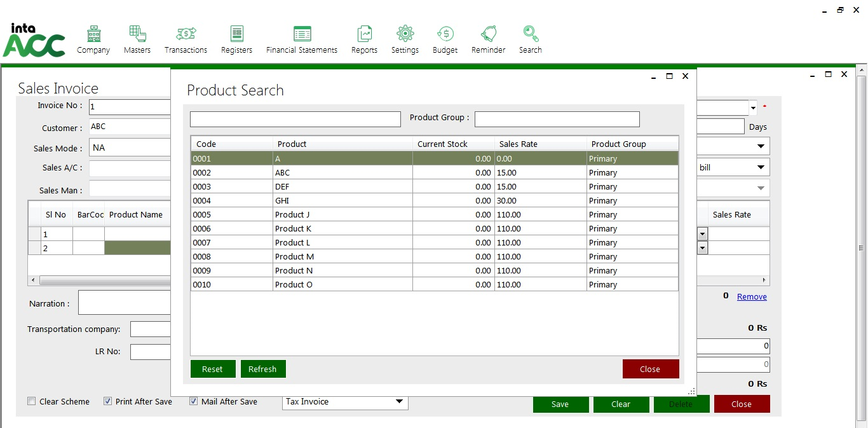Toggle the Clear Scheme checkbox
The height and width of the screenshot is (428, 868).
(x=32, y=401)
